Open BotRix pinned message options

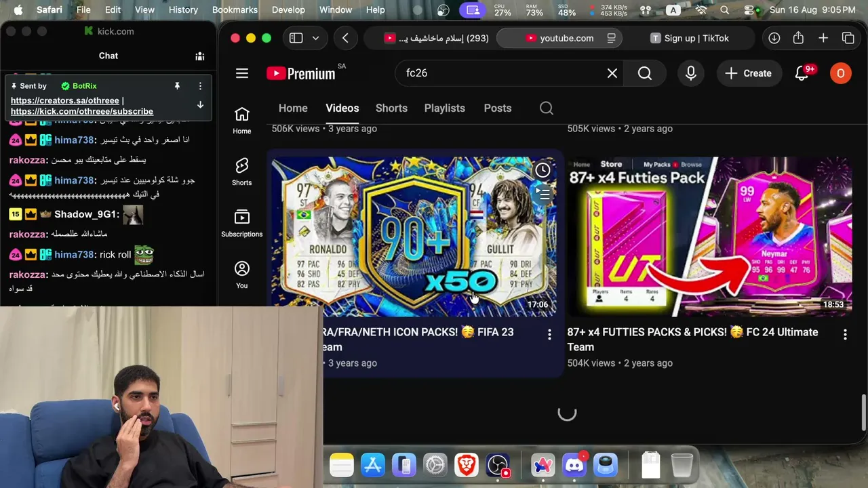pyautogui.click(x=200, y=86)
